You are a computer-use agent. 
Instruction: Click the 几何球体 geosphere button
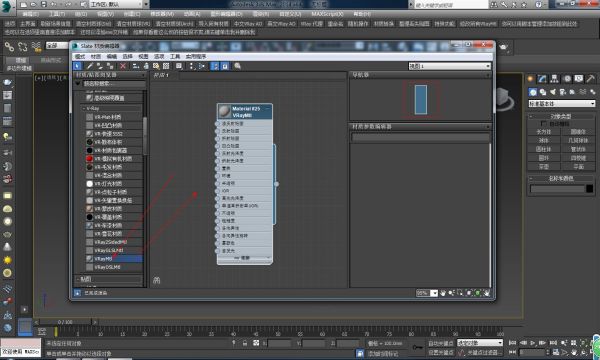(578, 140)
